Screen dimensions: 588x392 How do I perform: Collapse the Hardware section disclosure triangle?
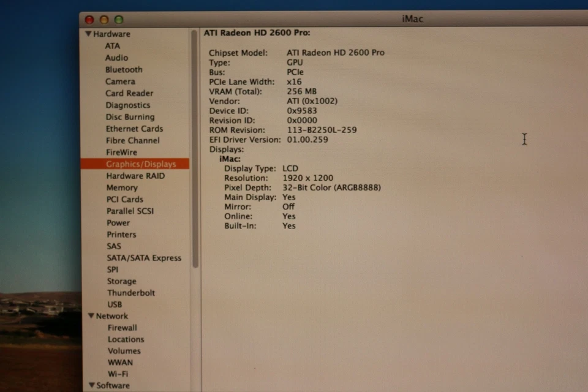coord(89,34)
